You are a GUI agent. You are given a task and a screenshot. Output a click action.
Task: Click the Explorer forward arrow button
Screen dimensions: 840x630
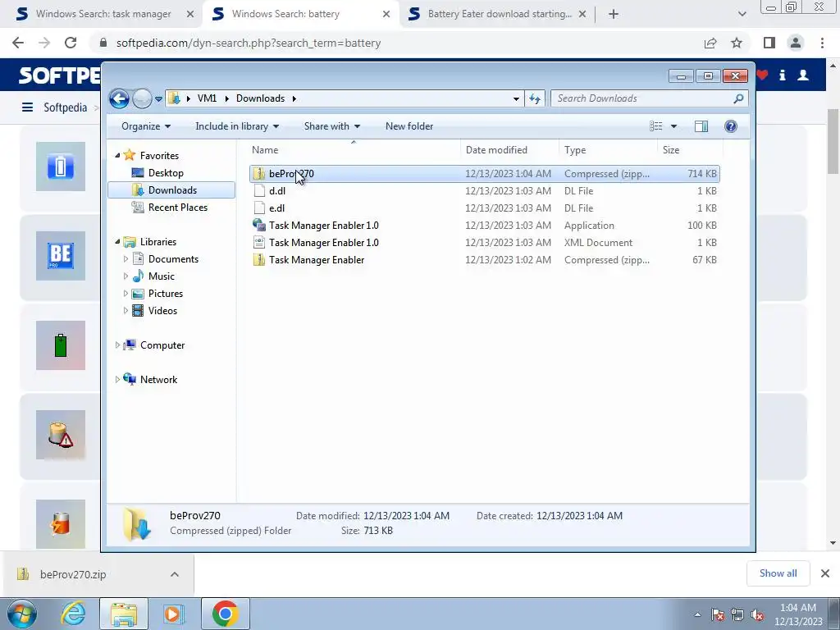[142, 98]
